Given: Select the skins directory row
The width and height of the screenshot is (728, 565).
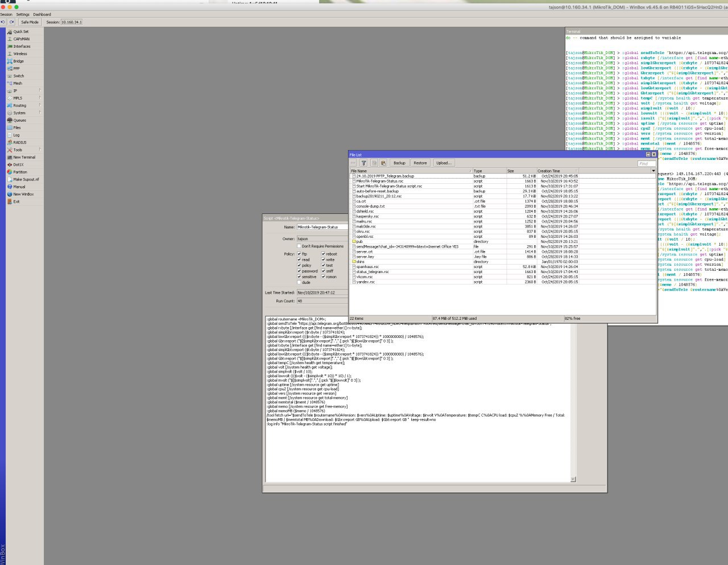Looking at the screenshot, I should click(x=502, y=262).
